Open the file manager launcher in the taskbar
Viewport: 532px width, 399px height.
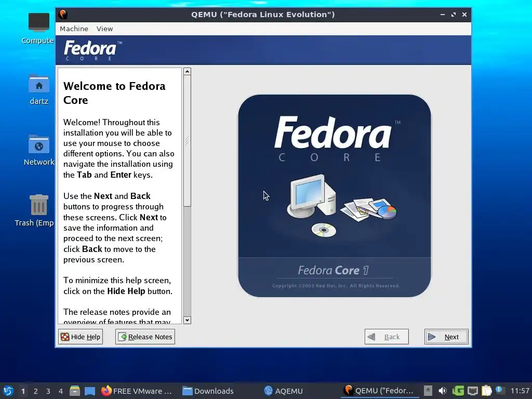pos(75,391)
